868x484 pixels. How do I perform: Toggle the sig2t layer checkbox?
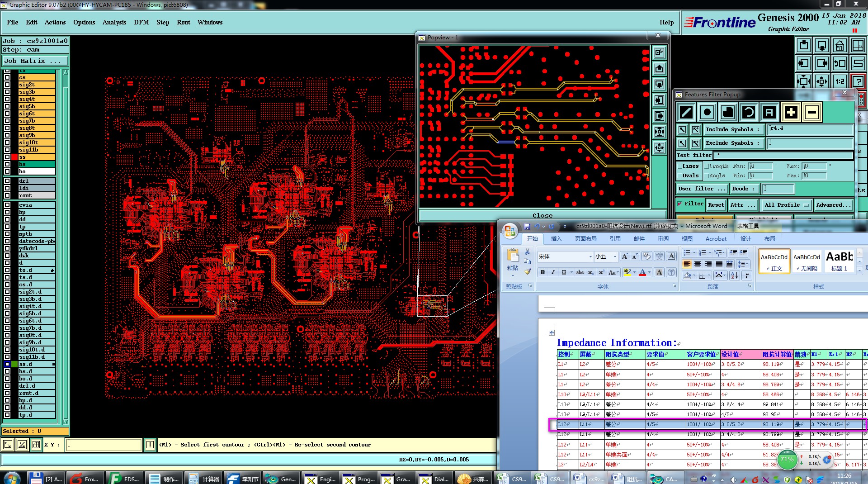(7, 85)
